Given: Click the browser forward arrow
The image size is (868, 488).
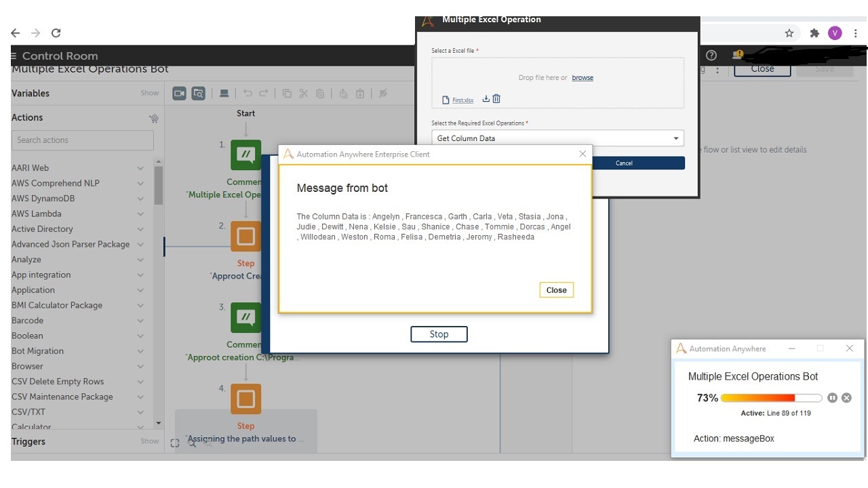Looking at the screenshot, I should 36,33.
